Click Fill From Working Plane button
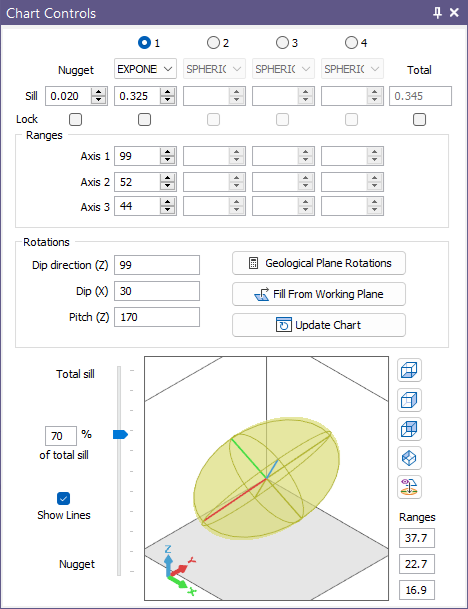 coord(319,294)
